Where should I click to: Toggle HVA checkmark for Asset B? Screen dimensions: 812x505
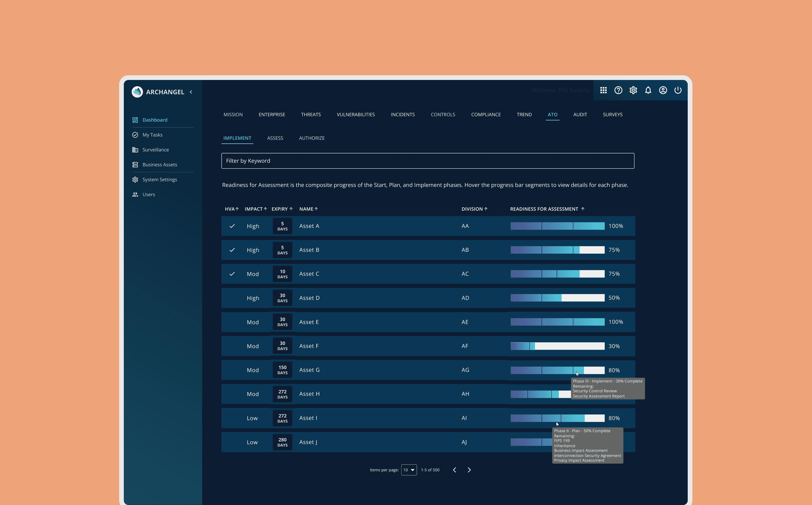pos(232,250)
